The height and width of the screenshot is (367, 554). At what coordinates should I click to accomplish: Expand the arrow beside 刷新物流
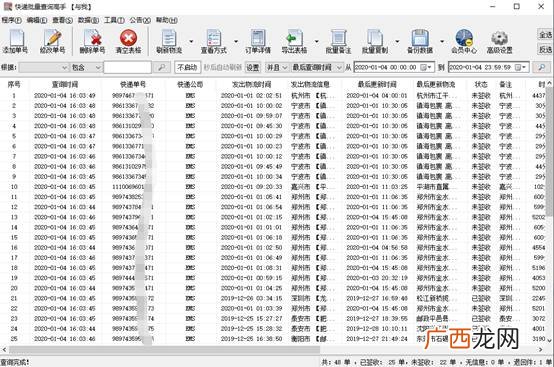pyautogui.click(x=191, y=41)
